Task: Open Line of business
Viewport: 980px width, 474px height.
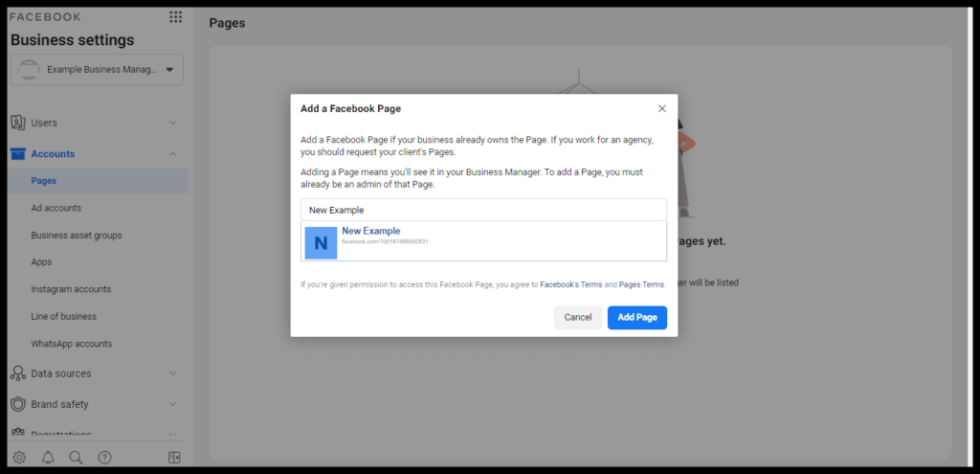Action: (x=64, y=316)
